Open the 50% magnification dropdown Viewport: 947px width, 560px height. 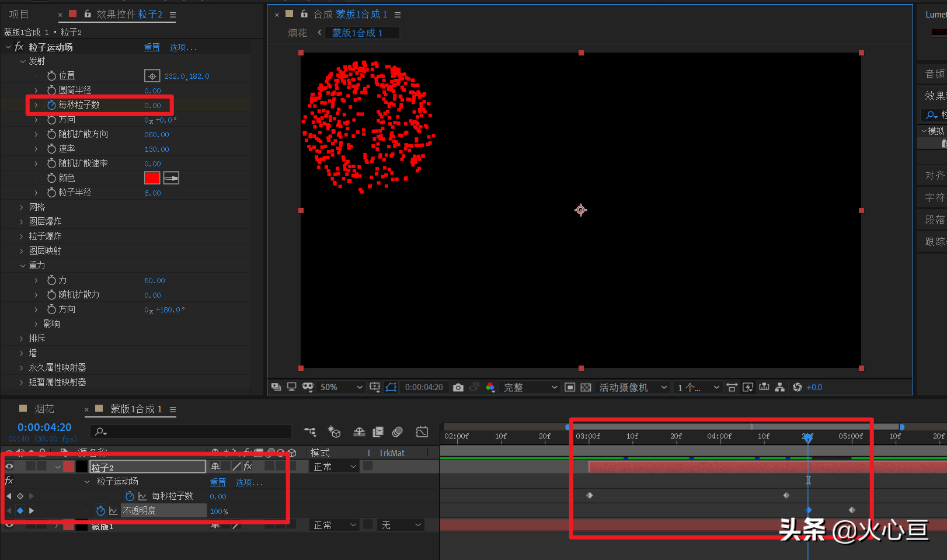(341, 387)
